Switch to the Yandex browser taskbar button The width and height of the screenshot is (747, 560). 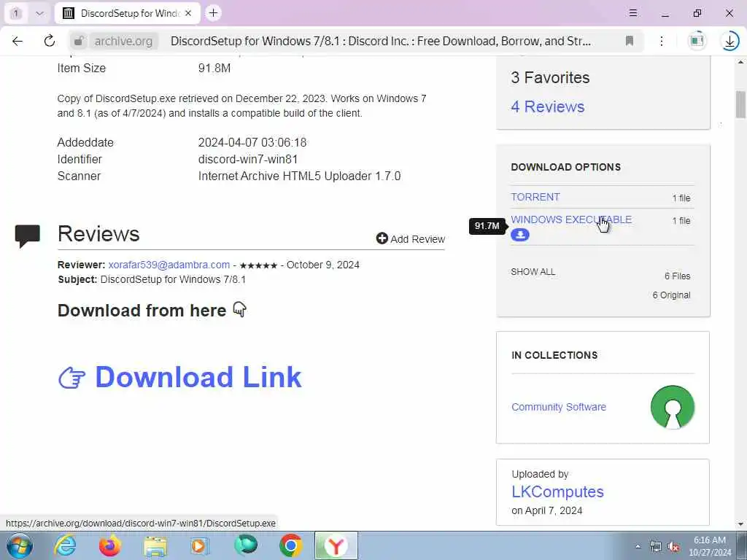click(336, 545)
